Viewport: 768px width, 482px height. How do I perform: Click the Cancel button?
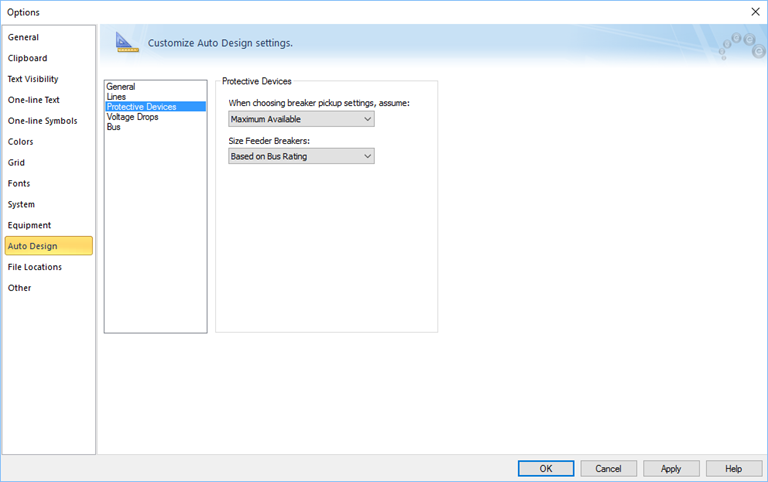pos(608,468)
